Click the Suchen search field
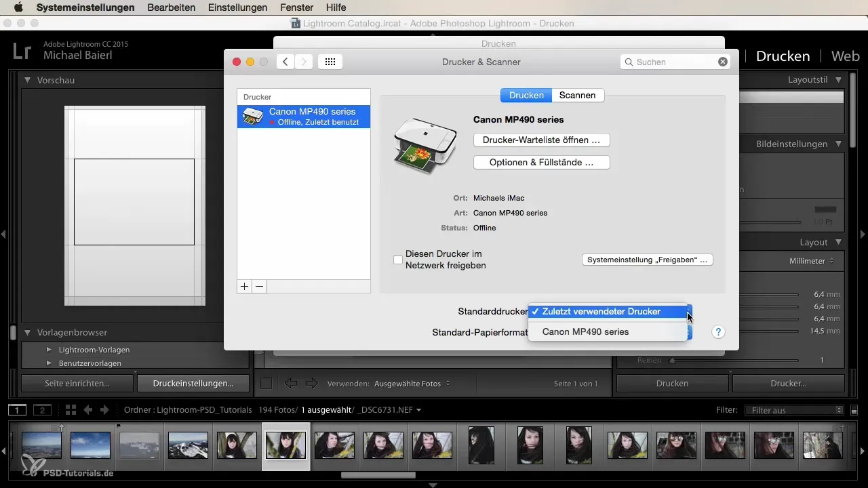This screenshot has width=868, height=488. (x=675, y=62)
